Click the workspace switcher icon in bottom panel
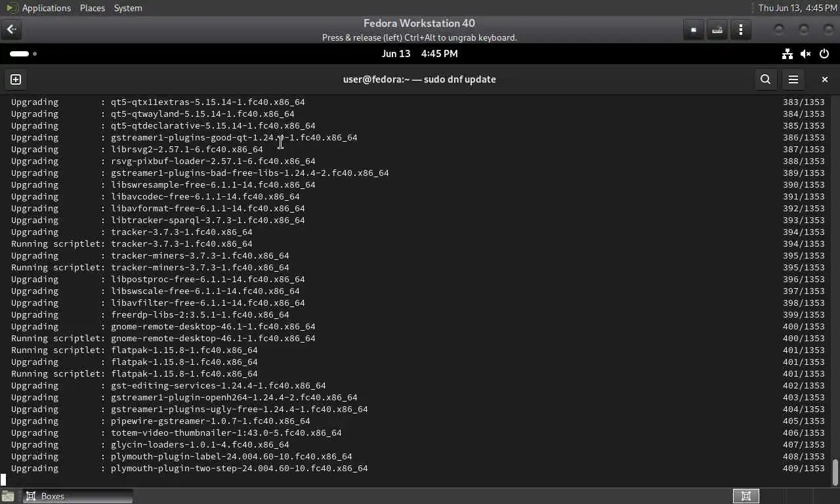This screenshot has height=504, width=840. click(x=746, y=496)
